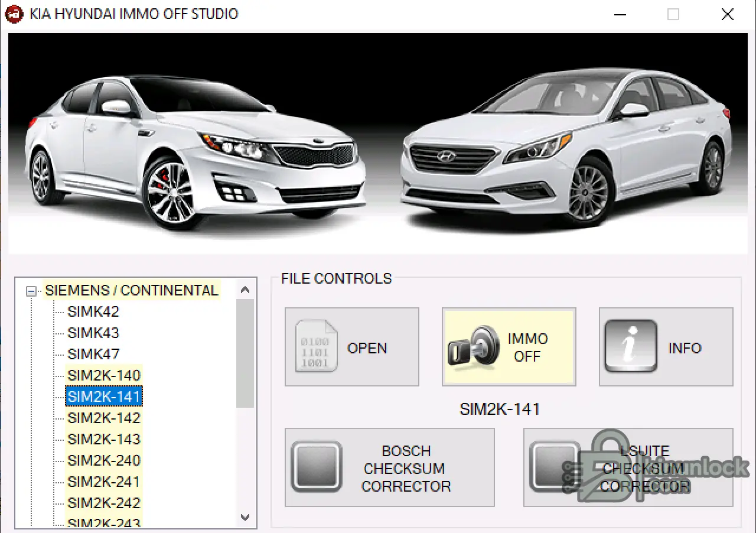Image resolution: width=756 pixels, height=533 pixels.
Task: Click the INFO button label
Action: coord(685,348)
